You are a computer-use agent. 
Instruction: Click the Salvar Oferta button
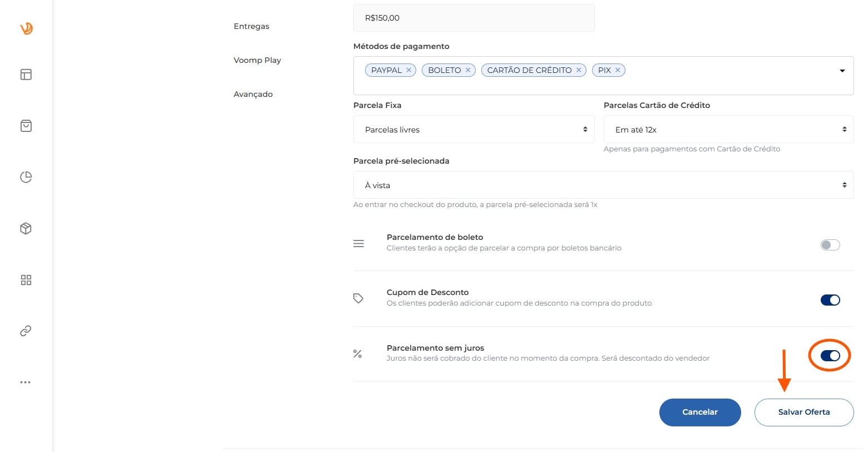[803, 412]
